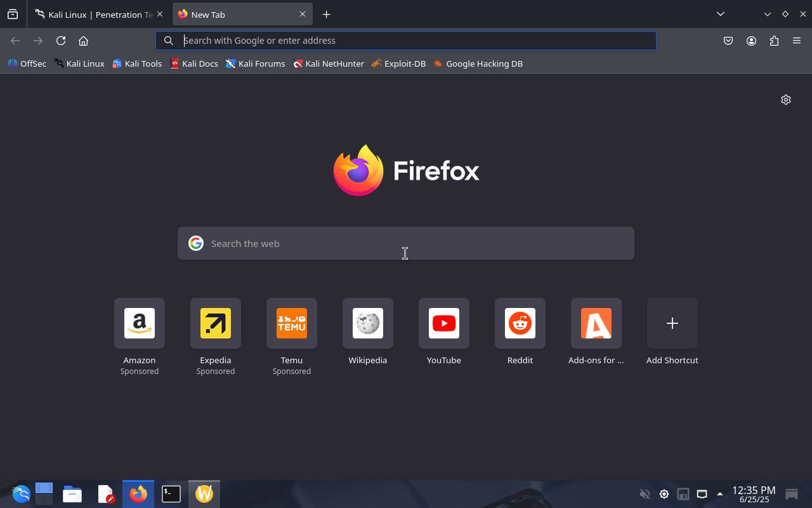Select the New Tab tab

(242, 14)
